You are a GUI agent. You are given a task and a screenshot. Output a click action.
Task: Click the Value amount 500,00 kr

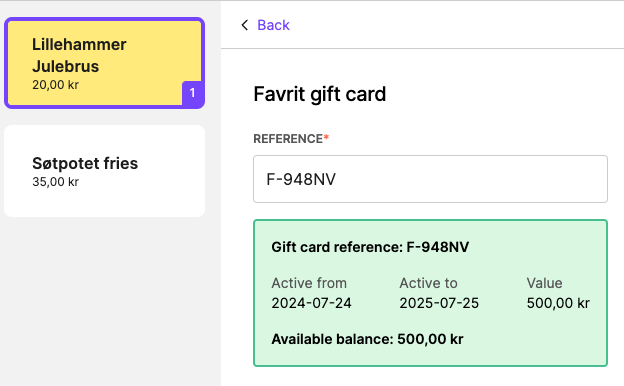(x=558, y=303)
